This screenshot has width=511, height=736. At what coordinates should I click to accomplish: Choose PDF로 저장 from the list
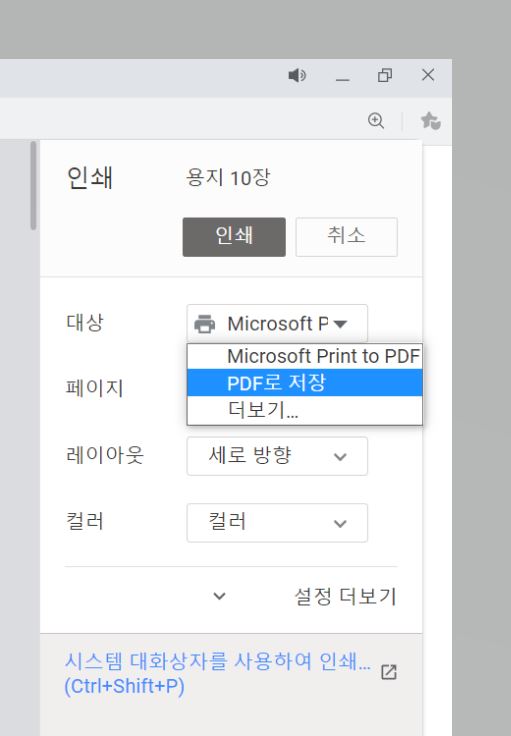point(305,383)
